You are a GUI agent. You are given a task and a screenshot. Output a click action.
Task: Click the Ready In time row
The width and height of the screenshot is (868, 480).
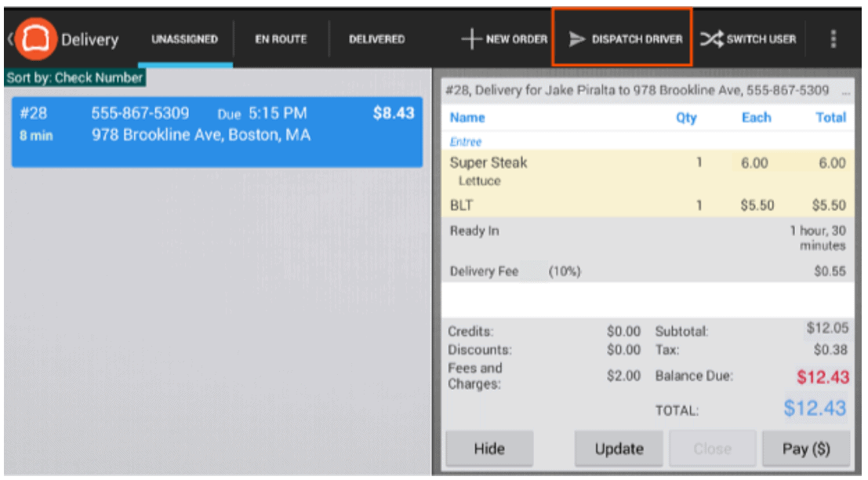point(647,238)
